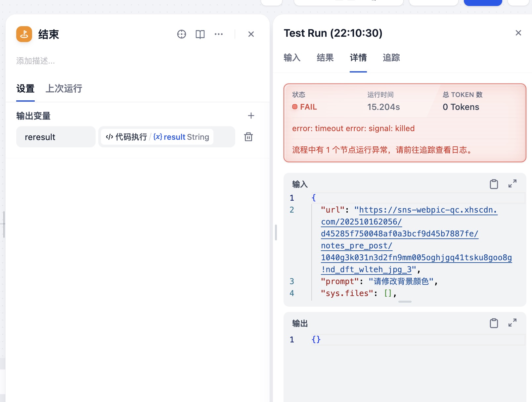
Task: Open the 代码执行 result variable selector
Action: pos(157,137)
